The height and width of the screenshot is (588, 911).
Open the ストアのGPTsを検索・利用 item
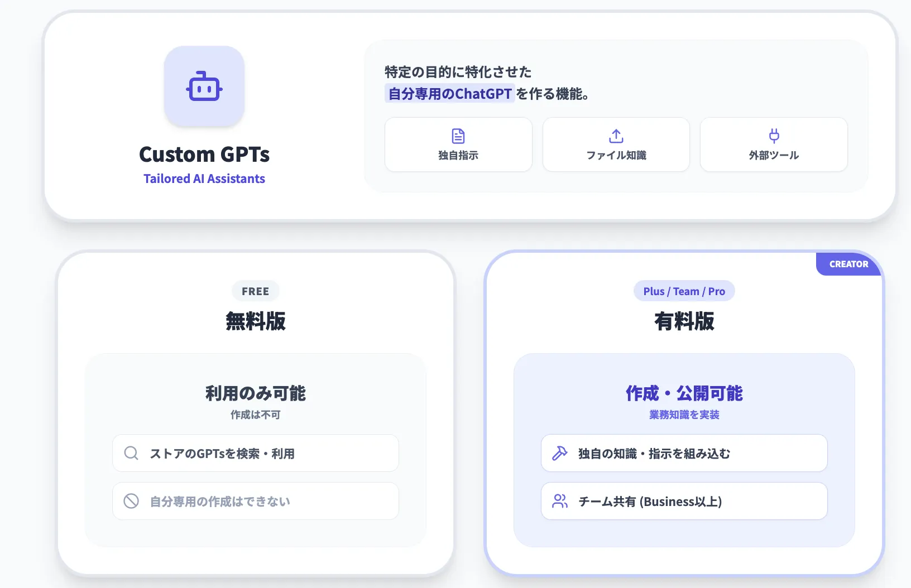256,453
